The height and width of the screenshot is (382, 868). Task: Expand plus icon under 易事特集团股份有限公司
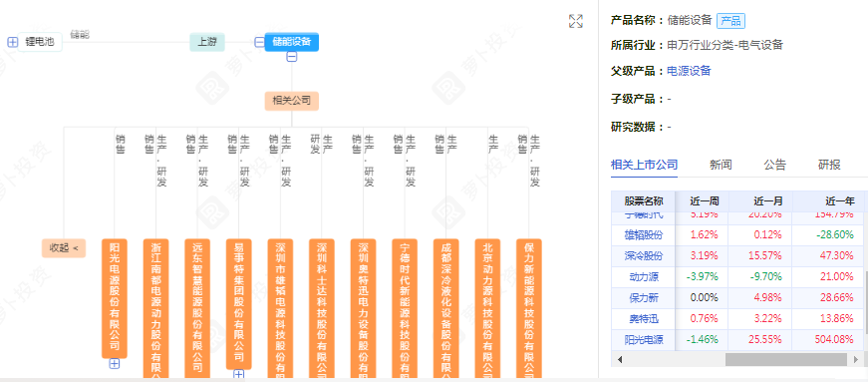(238, 375)
